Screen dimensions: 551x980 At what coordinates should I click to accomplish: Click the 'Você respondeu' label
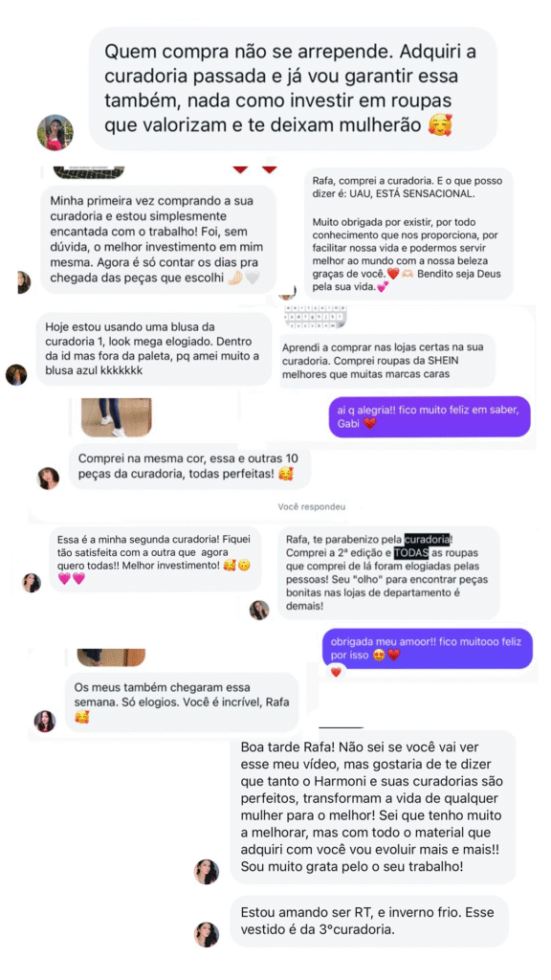(x=312, y=507)
